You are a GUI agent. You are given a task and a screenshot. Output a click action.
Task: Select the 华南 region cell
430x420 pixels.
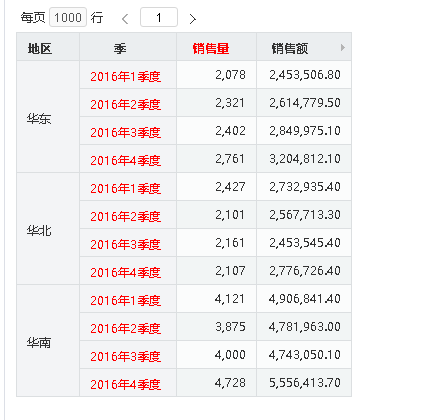[48, 341]
